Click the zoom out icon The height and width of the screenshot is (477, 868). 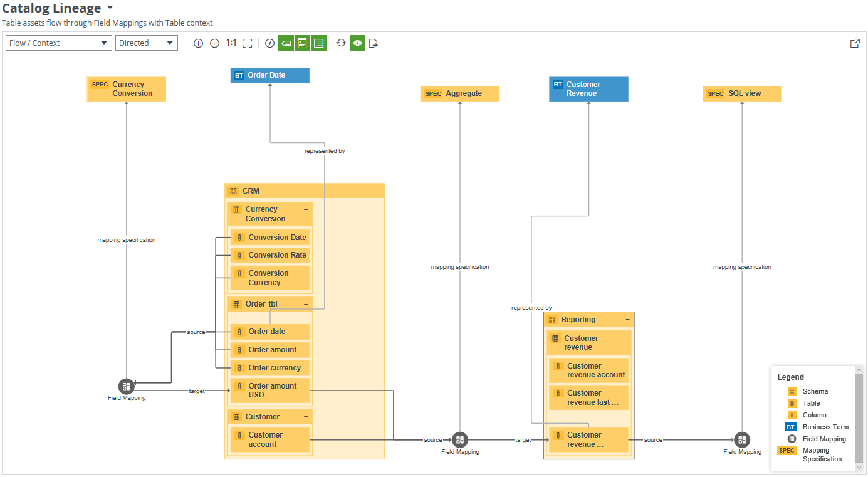214,43
